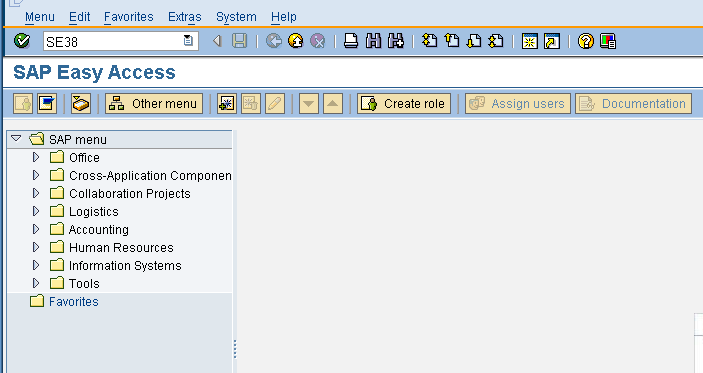Click the yellow Exit up-arrow icon
This screenshot has width=703, height=373.
[x=295, y=41]
